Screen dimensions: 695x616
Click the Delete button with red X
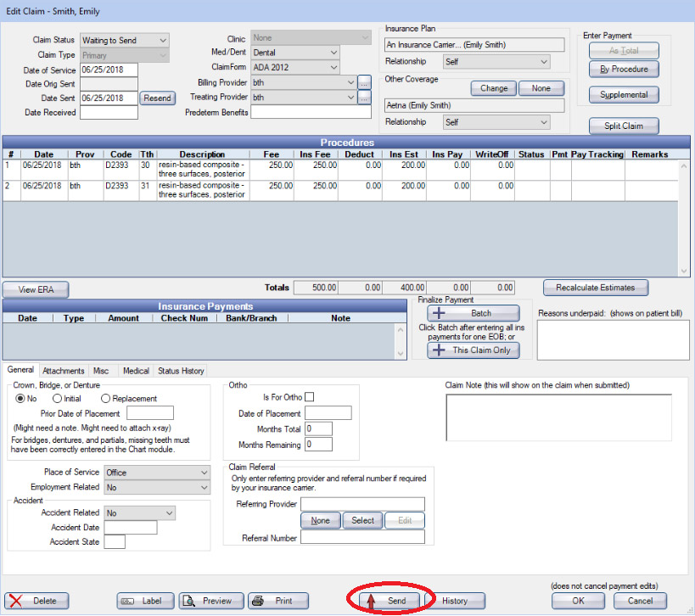36,601
